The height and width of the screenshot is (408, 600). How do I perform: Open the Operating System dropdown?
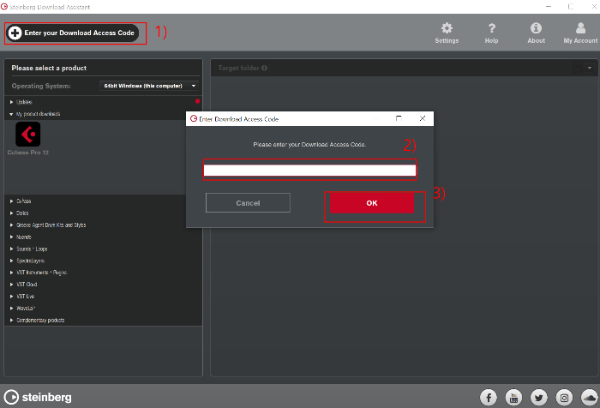[149, 86]
